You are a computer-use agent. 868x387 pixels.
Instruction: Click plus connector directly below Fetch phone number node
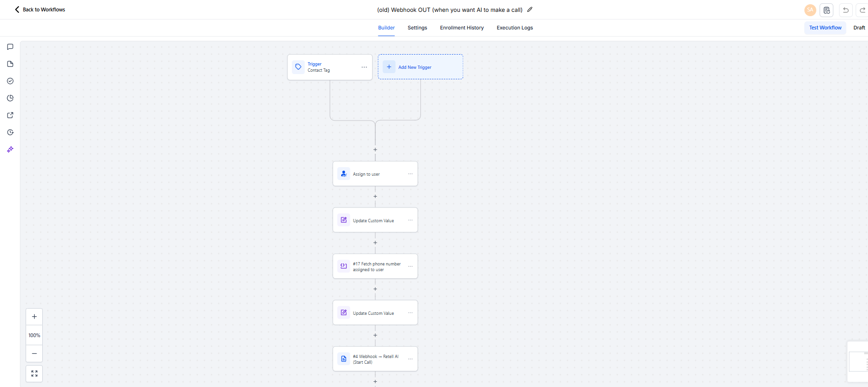[x=375, y=289]
